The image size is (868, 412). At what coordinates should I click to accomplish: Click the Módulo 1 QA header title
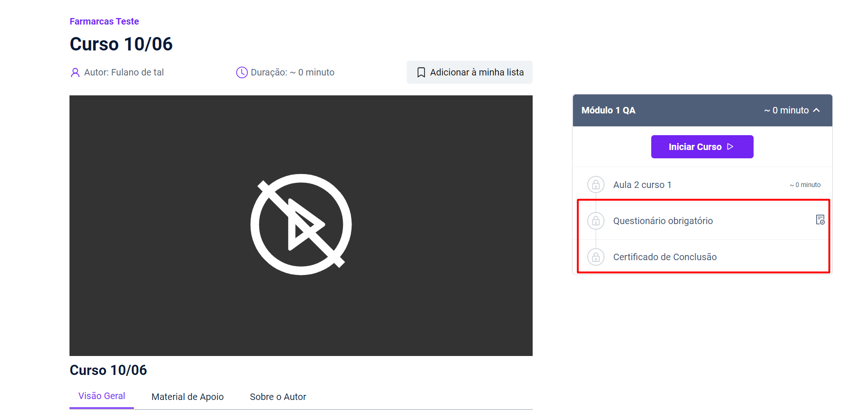[x=608, y=110]
